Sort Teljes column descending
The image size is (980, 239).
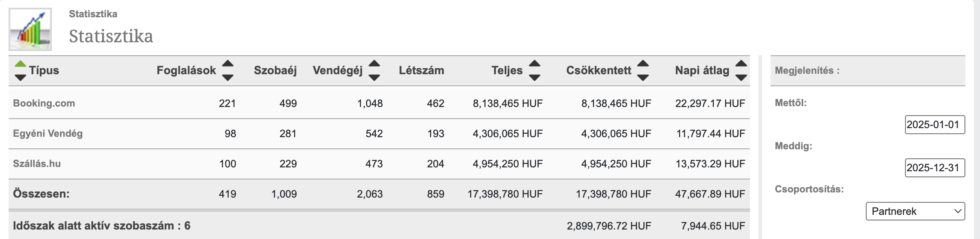[x=534, y=78]
